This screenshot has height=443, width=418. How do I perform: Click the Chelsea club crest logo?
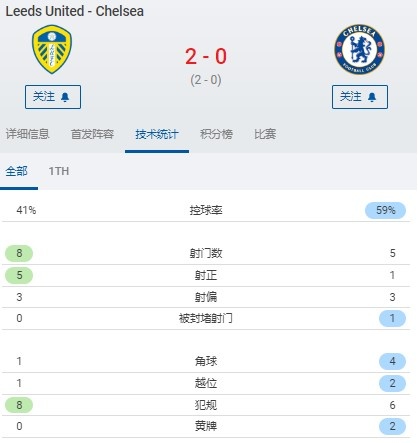pyautogui.click(x=359, y=49)
